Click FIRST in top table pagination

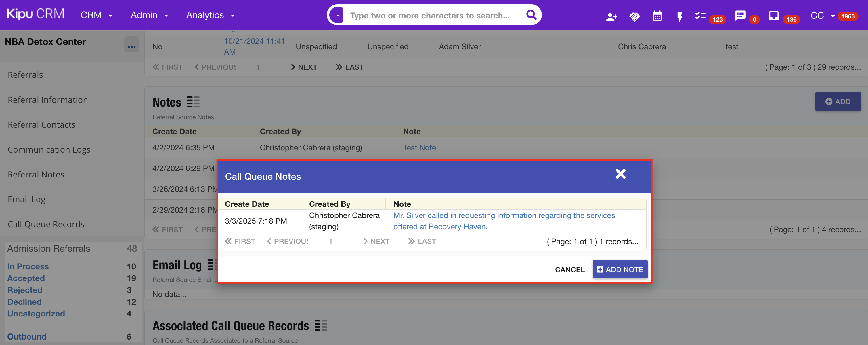pos(167,67)
